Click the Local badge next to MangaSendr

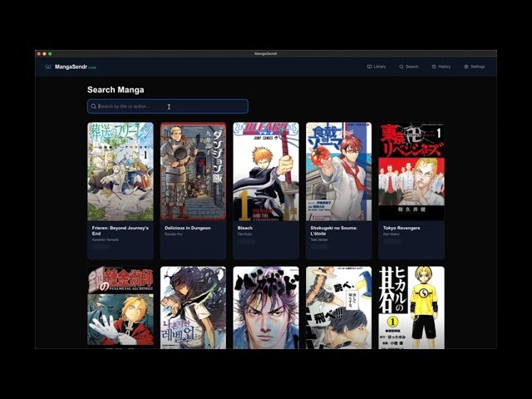point(92,67)
